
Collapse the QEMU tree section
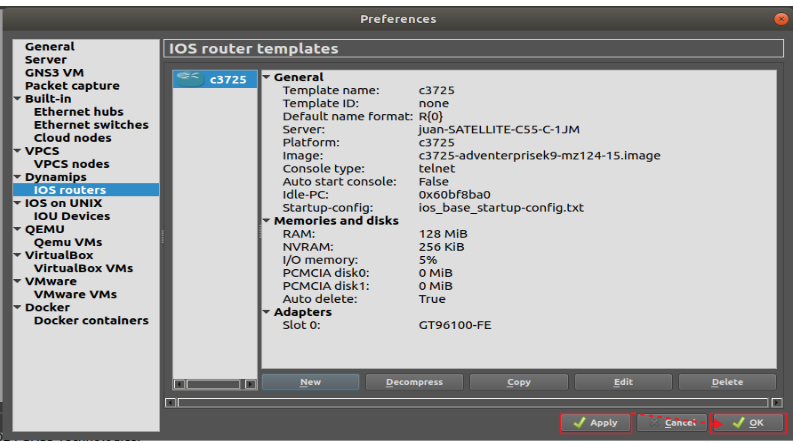(x=18, y=229)
